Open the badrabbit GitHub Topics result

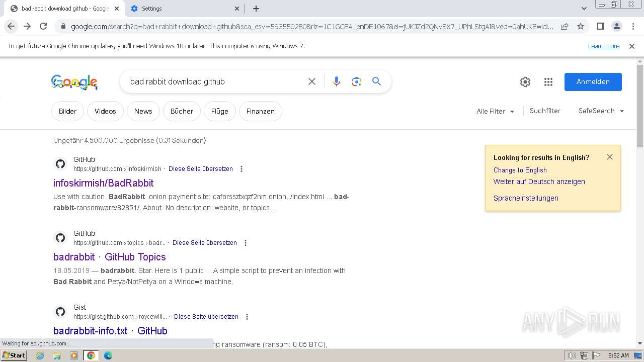tap(110, 257)
